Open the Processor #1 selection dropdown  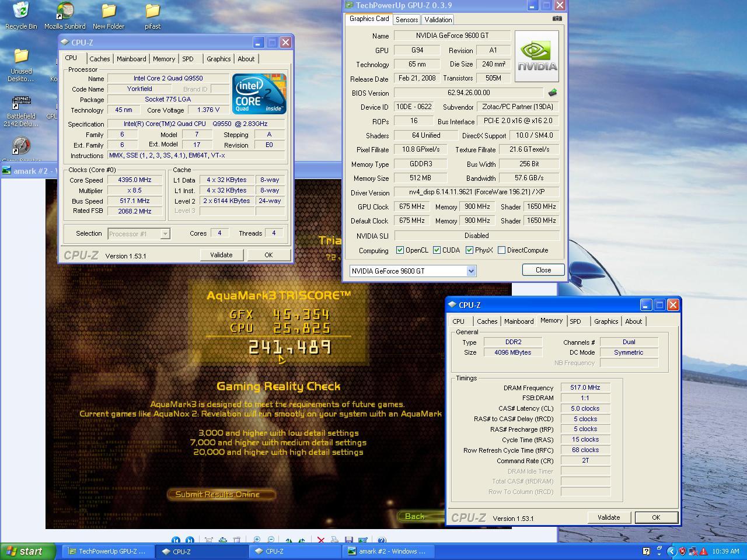[x=165, y=233]
